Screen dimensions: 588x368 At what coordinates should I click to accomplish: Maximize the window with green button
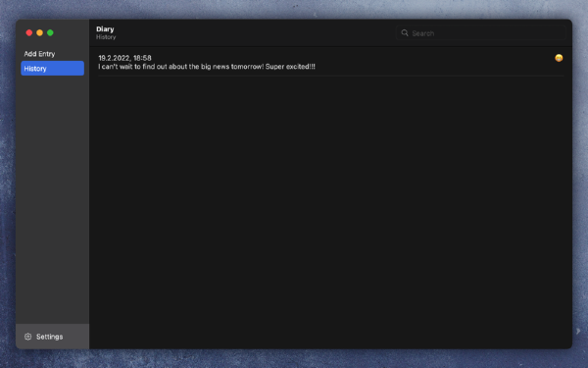pos(50,32)
